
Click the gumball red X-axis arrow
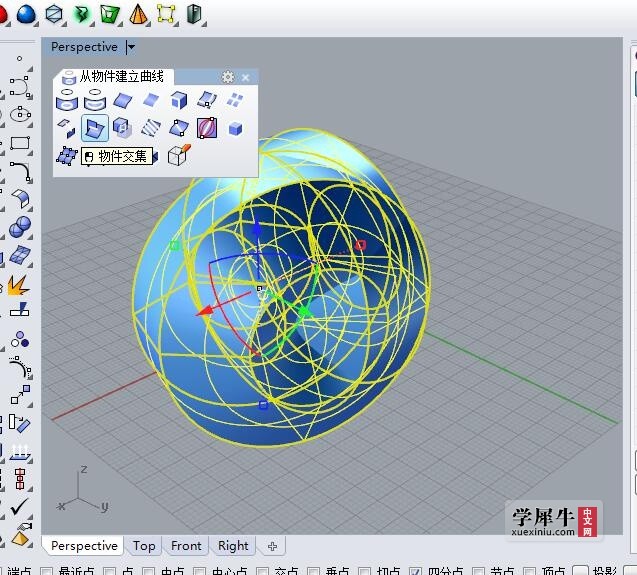(x=205, y=310)
